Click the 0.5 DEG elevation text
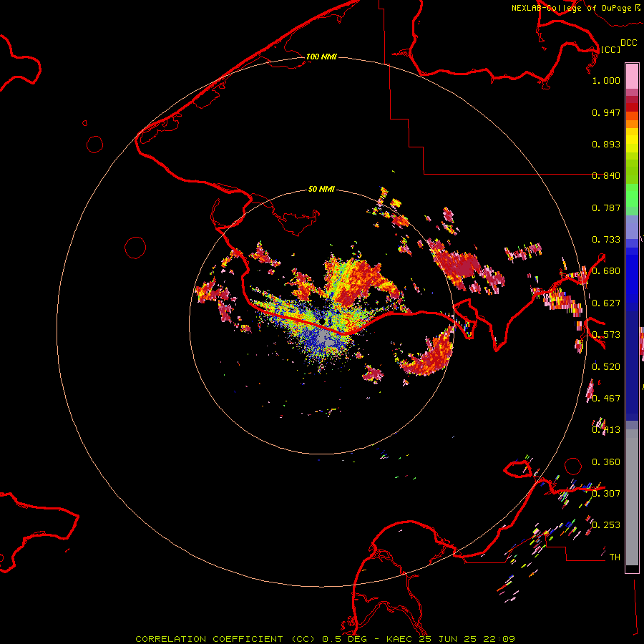 point(344,639)
